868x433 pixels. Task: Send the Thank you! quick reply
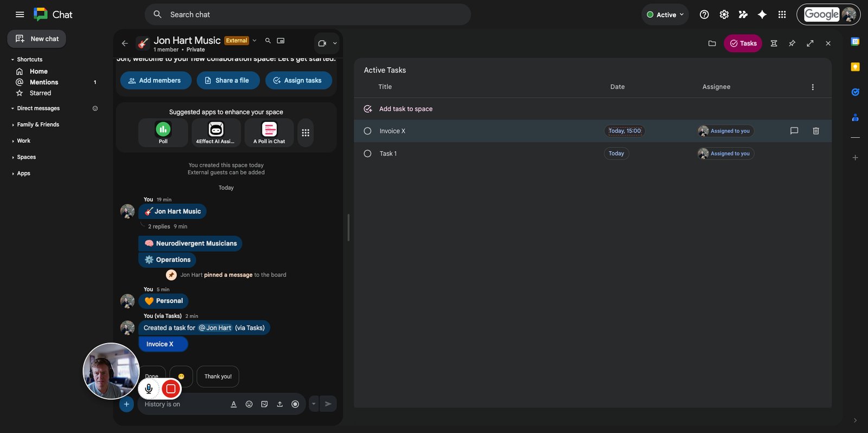tap(218, 377)
